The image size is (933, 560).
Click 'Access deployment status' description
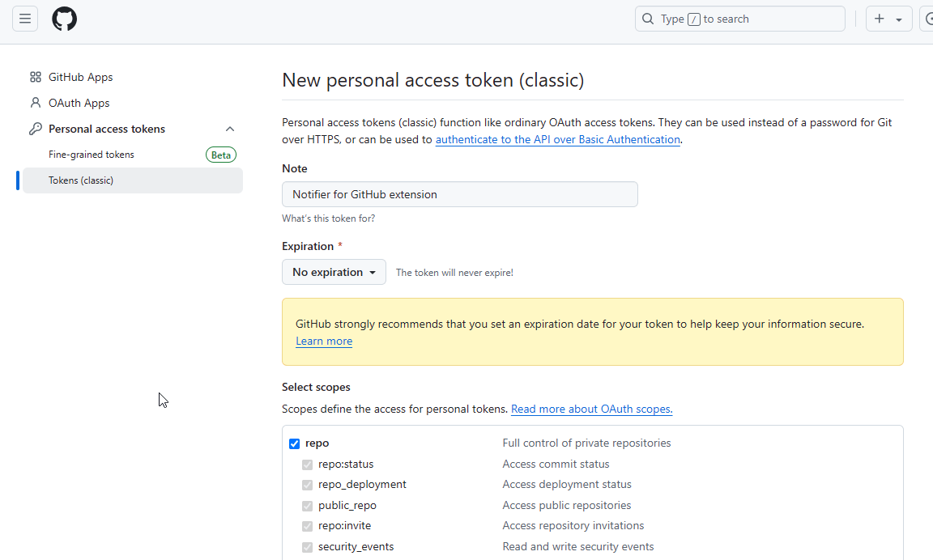(x=566, y=485)
